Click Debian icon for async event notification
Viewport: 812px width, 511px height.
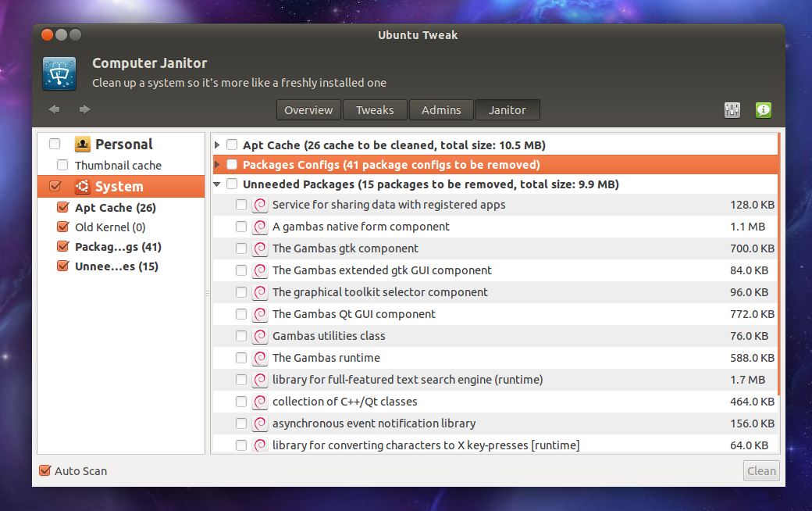[x=259, y=423]
